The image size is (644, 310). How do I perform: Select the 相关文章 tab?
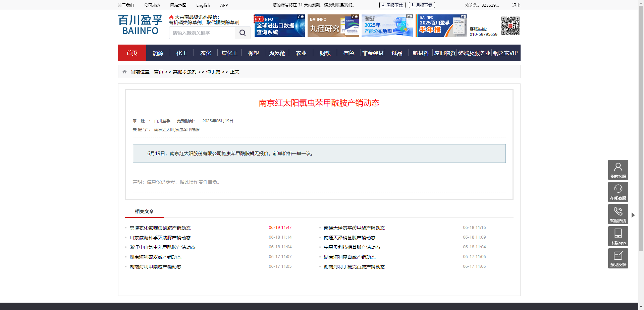tap(144, 211)
